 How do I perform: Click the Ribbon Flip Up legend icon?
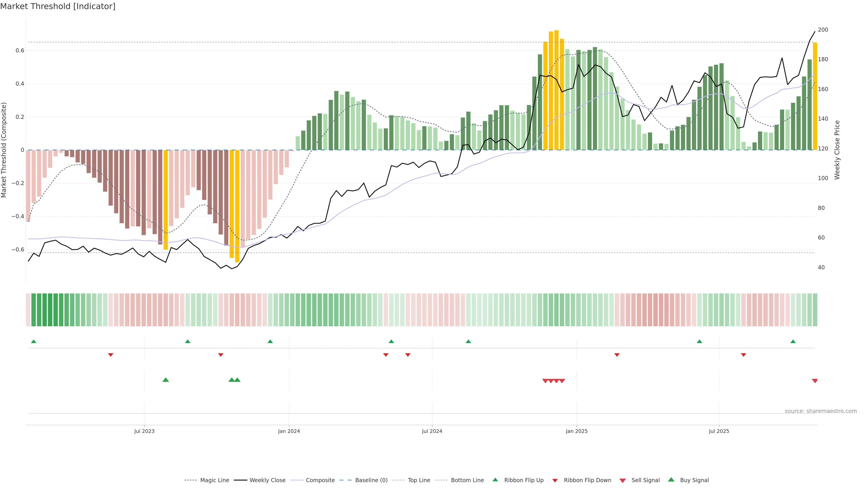tap(495, 480)
